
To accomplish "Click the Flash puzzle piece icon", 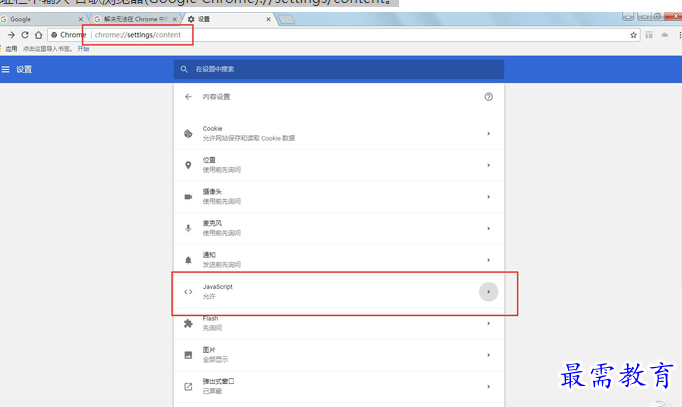I will point(188,324).
